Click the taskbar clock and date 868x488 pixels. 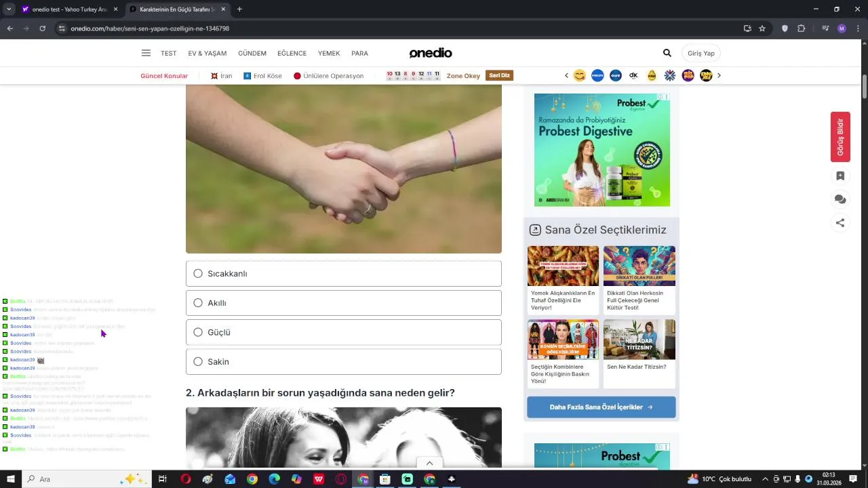[x=829, y=479]
